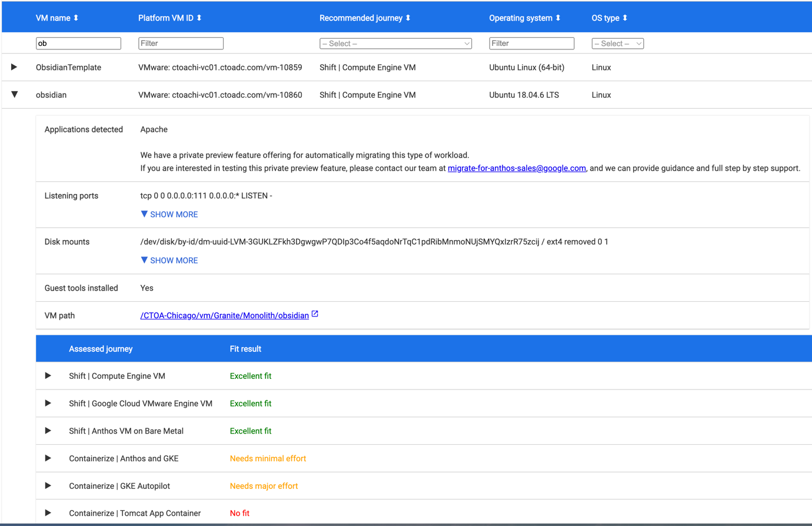Image resolution: width=812 pixels, height=526 pixels.
Task: Click the Platform VM ID column header
Action: (166, 18)
